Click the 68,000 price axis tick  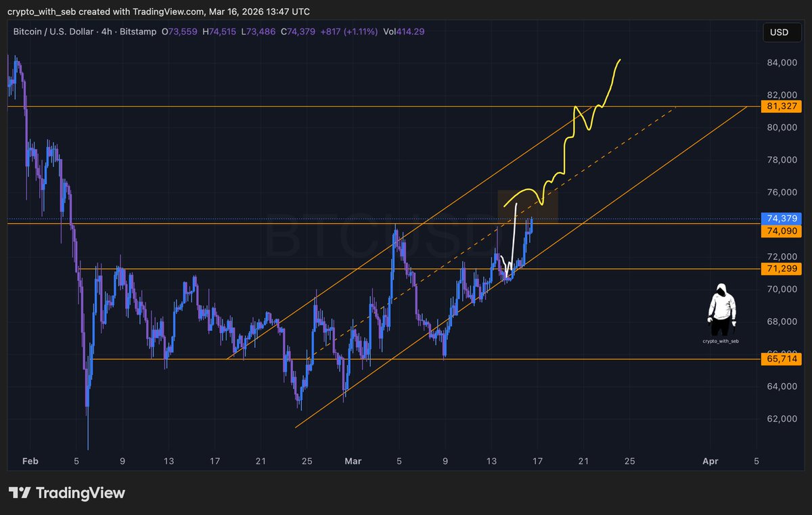pos(782,321)
